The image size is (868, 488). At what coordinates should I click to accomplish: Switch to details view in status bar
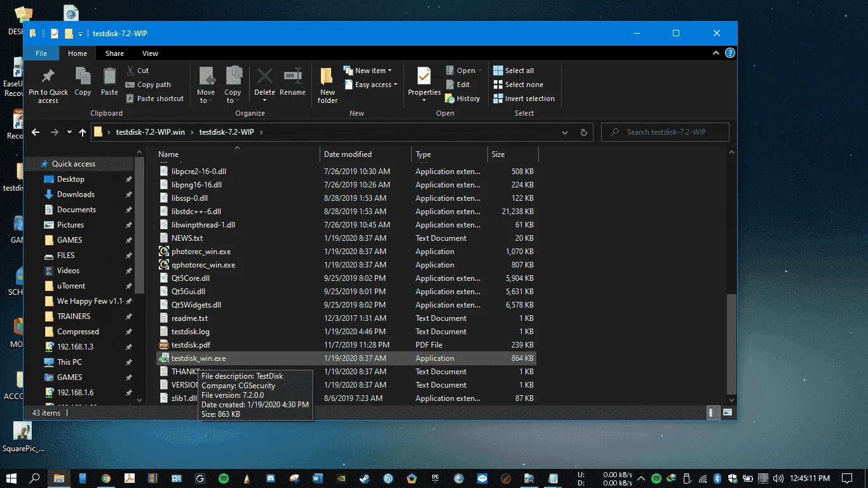tap(713, 413)
